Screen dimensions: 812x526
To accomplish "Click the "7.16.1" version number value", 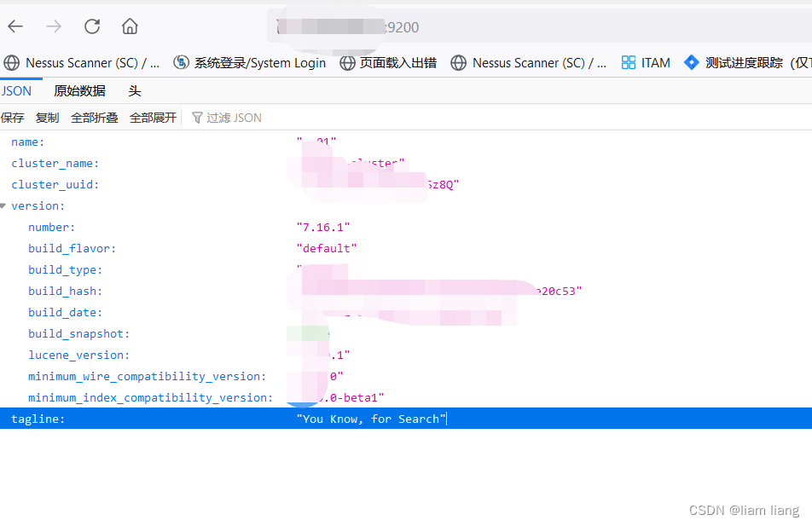I will pyautogui.click(x=323, y=228).
